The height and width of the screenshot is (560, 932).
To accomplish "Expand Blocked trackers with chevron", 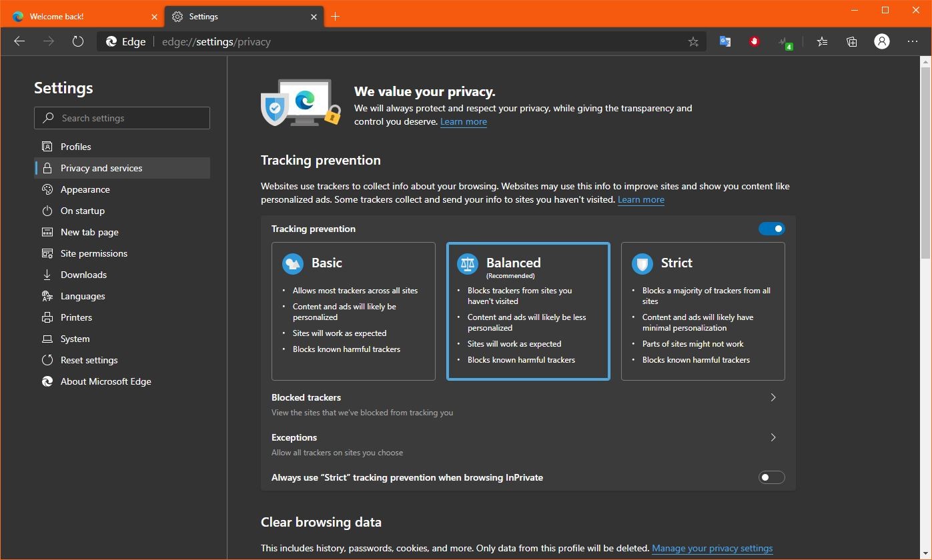I will coord(773,397).
